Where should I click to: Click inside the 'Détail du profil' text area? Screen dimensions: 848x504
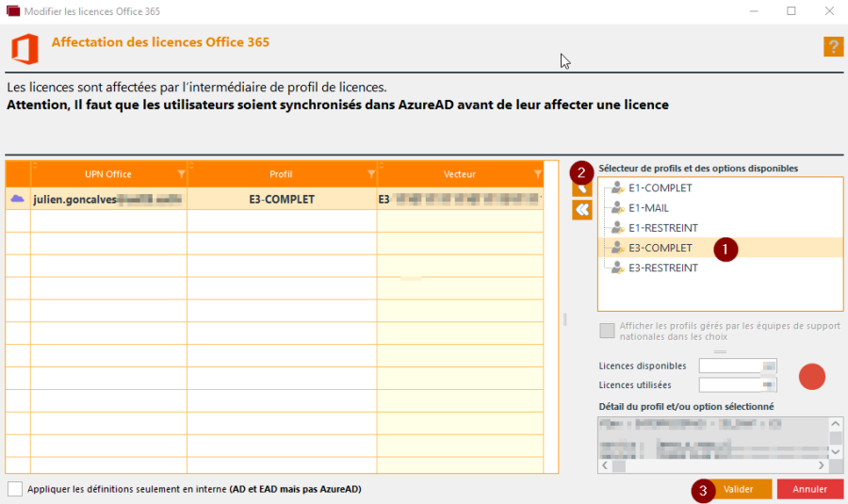(x=714, y=438)
